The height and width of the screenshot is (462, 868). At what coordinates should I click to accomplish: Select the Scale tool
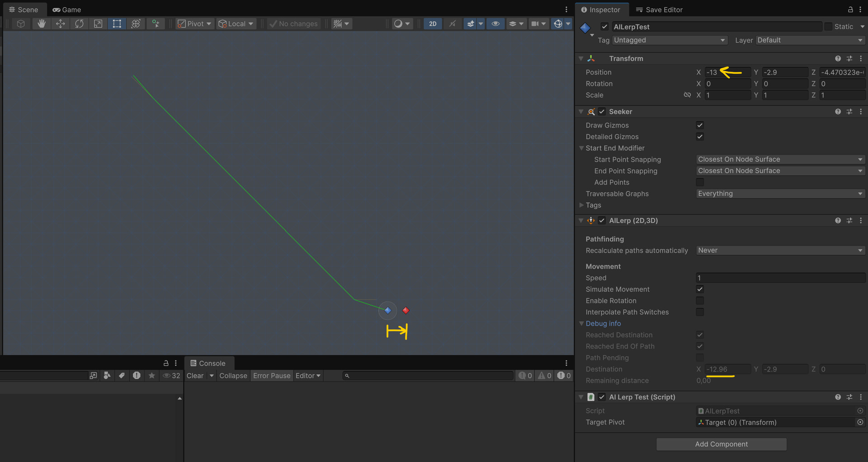[98, 24]
